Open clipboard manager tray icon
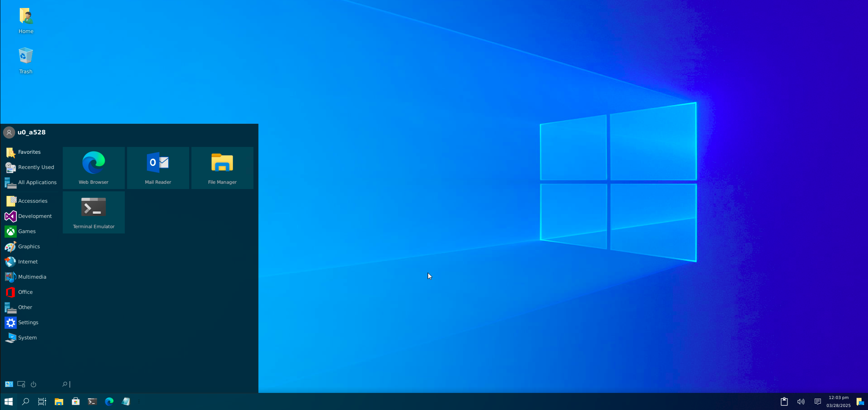The image size is (868, 410). 784,402
